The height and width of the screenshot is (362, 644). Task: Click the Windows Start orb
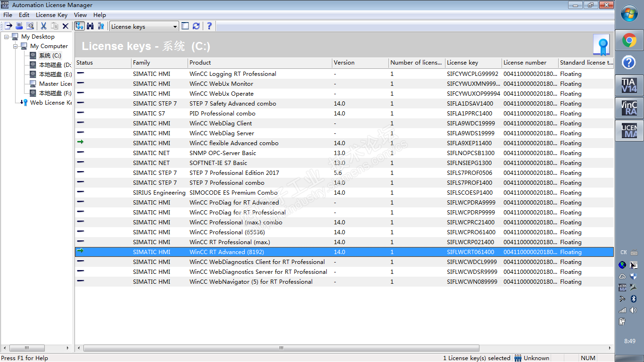(x=629, y=14)
